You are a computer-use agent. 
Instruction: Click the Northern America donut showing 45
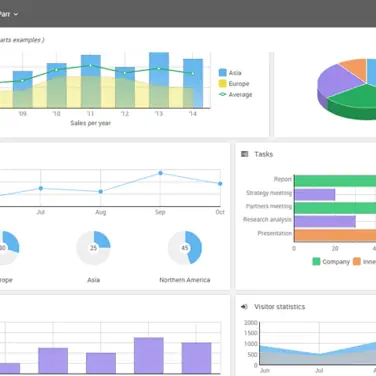click(x=185, y=248)
